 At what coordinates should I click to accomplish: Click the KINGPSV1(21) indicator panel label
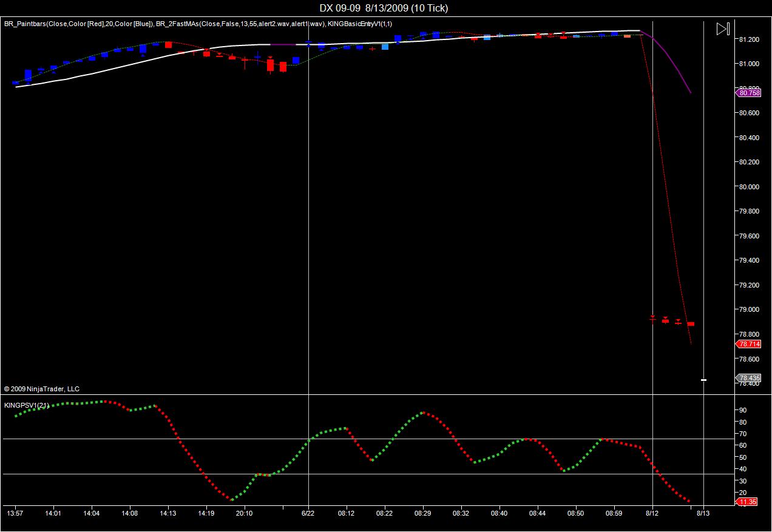tap(27, 405)
